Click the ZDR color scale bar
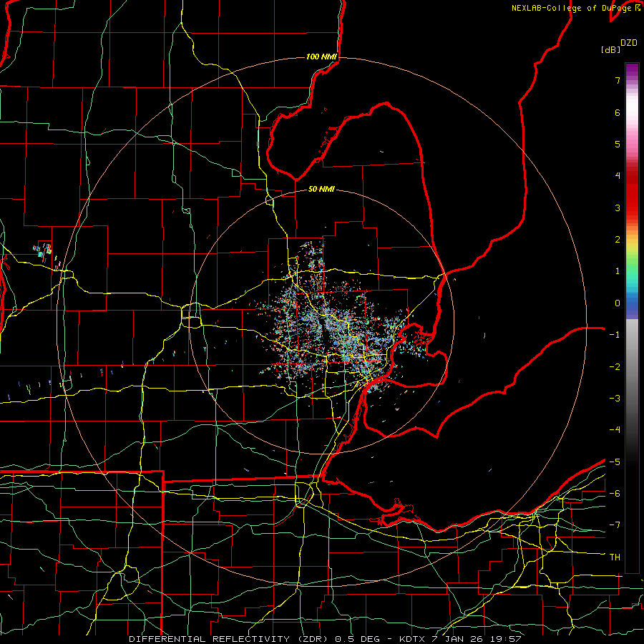644x644 pixels. point(632,318)
